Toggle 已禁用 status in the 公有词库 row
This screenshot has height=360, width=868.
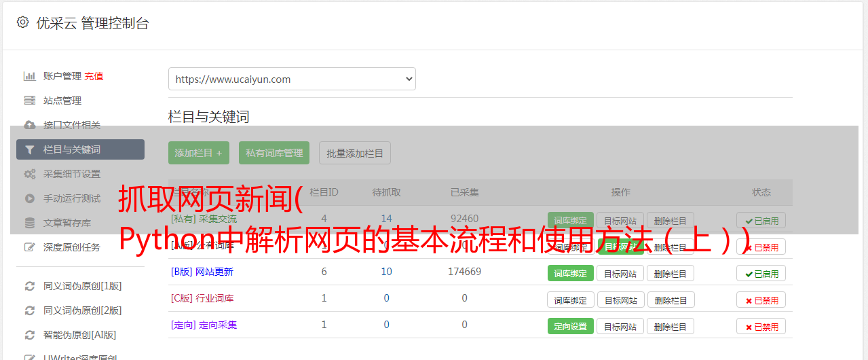pos(761,247)
